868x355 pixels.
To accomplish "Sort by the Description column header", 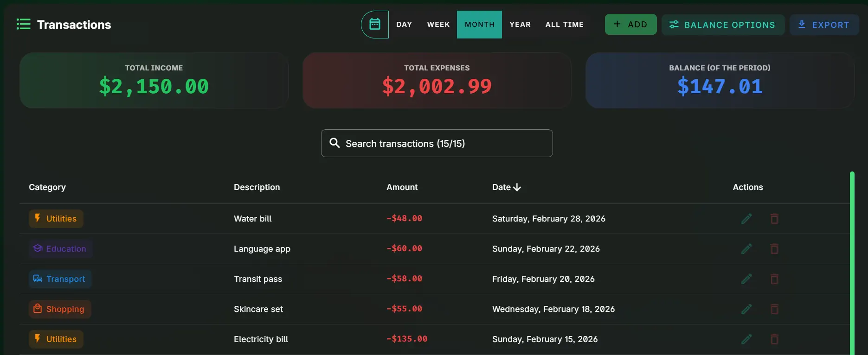I will coord(257,187).
